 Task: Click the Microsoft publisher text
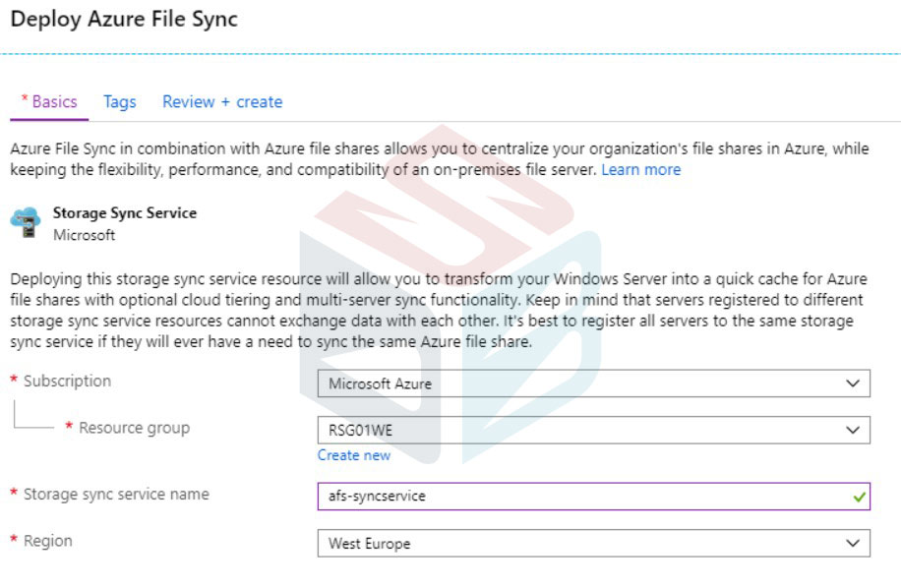tap(84, 235)
